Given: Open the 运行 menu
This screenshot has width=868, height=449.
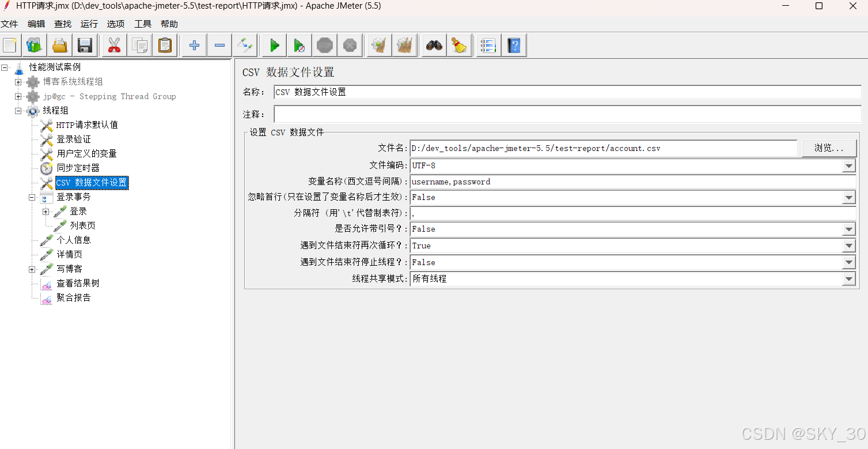Looking at the screenshot, I should (x=89, y=24).
